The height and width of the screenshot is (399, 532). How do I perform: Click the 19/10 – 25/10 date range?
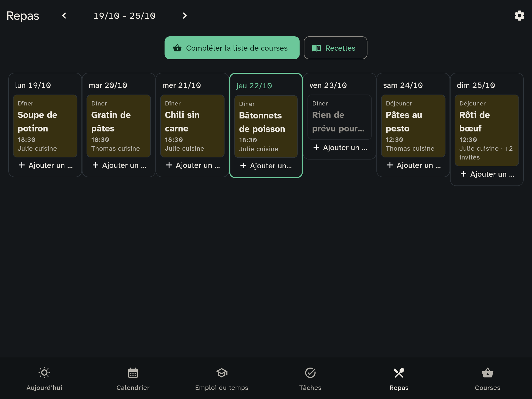124,16
